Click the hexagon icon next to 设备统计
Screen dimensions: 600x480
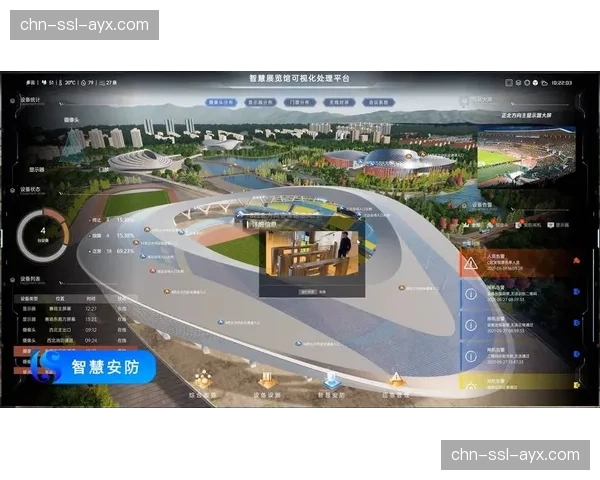[12, 101]
